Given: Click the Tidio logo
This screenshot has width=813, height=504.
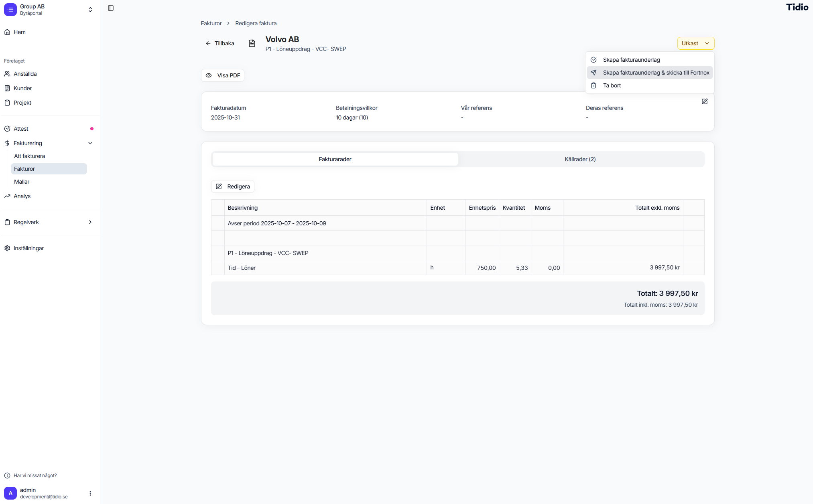Looking at the screenshot, I should point(797,7).
